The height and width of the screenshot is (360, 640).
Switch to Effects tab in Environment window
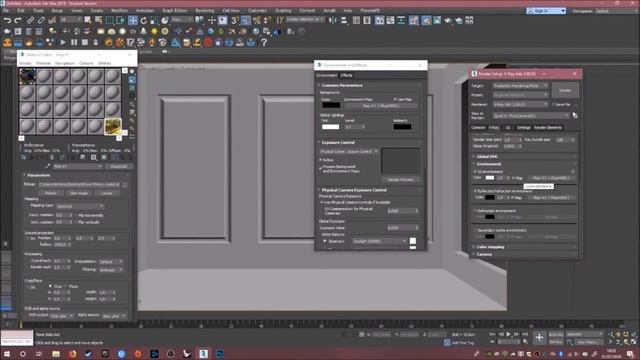tap(346, 76)
